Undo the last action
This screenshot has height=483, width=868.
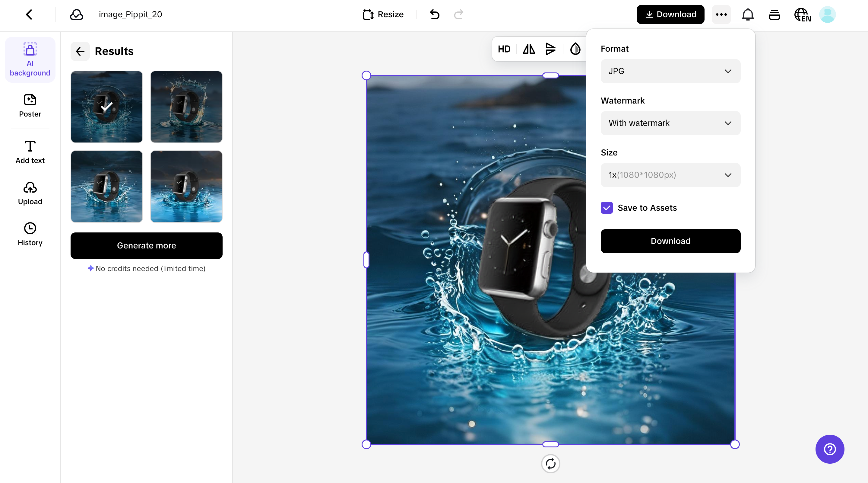click(x=435, y=14)
